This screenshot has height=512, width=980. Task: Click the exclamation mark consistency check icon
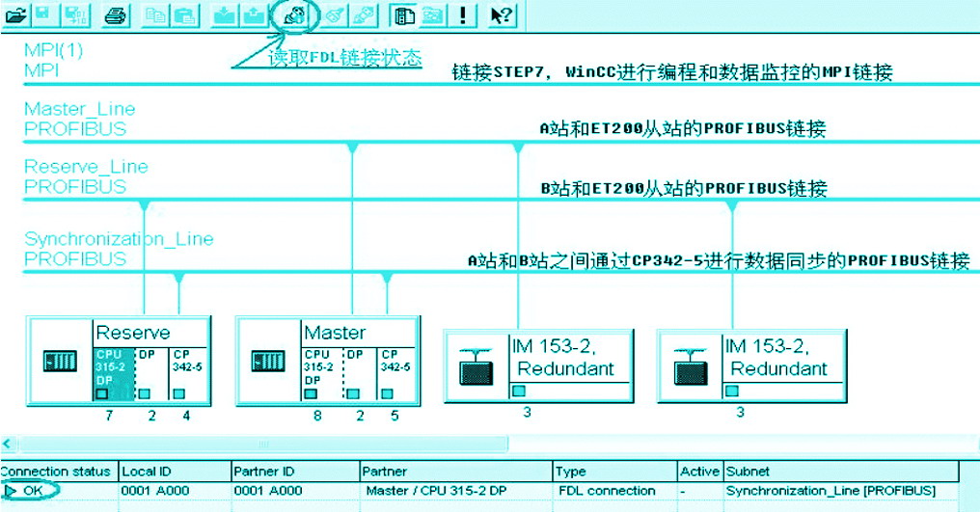coord(463,15)
